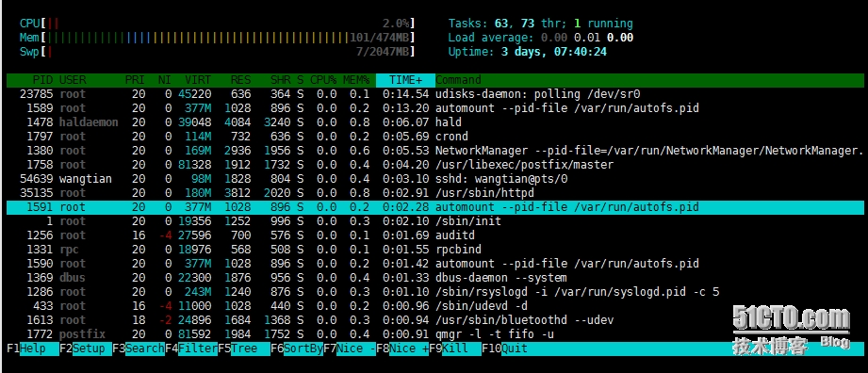This screenshot has height=373, width=868.
Task: Select the /usr/libexec/postfix/master row
Action: pos(435,165)
